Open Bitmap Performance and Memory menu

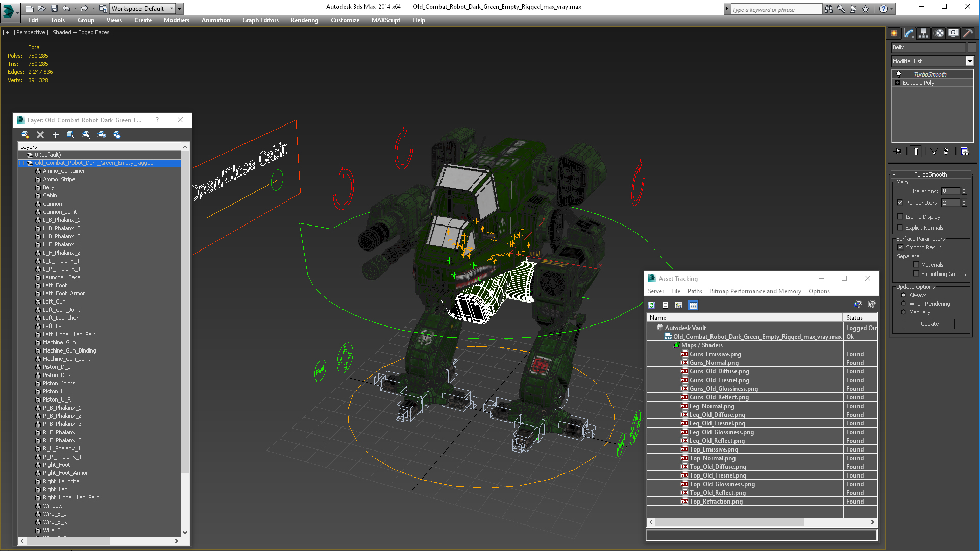(x=755, y=291)
